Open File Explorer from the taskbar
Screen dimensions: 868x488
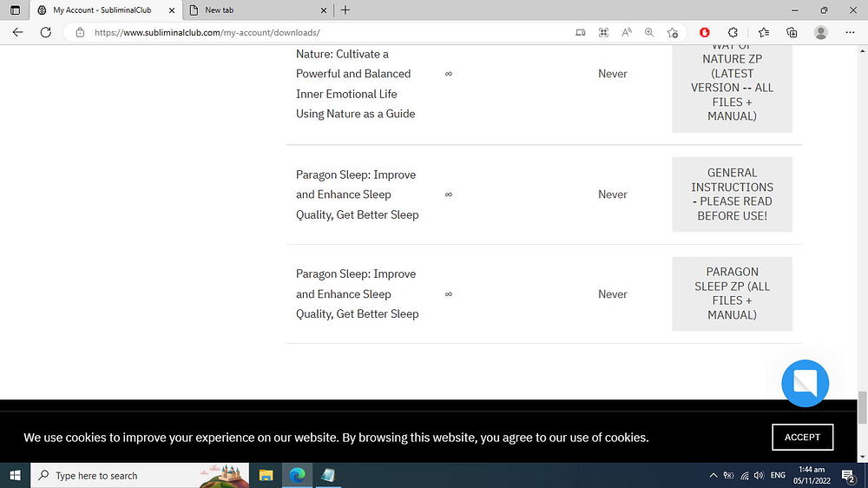(266, 475)
